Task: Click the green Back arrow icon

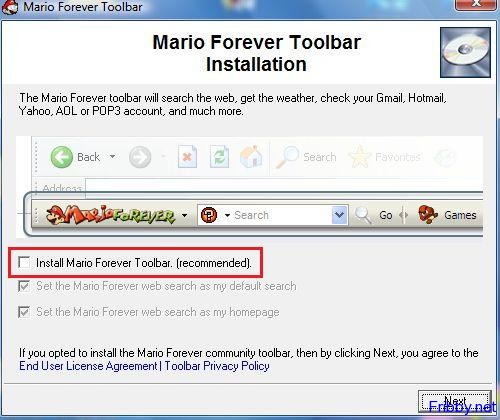Action: tap(62, 157)
